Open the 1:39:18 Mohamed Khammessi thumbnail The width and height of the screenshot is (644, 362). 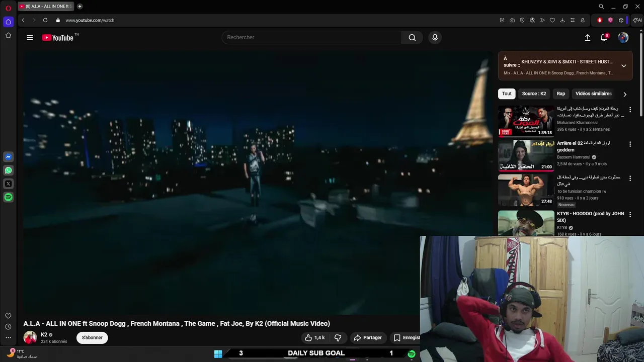[x=526, y=121]
